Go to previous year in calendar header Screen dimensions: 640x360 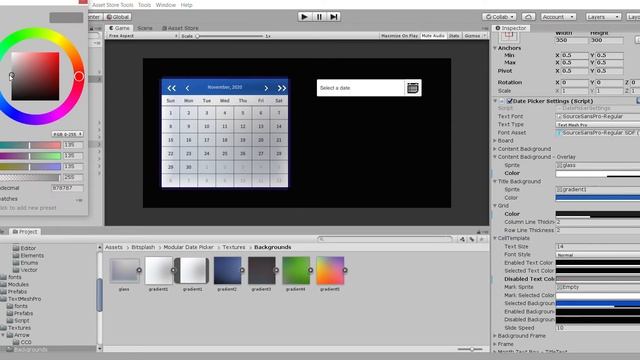171,88
